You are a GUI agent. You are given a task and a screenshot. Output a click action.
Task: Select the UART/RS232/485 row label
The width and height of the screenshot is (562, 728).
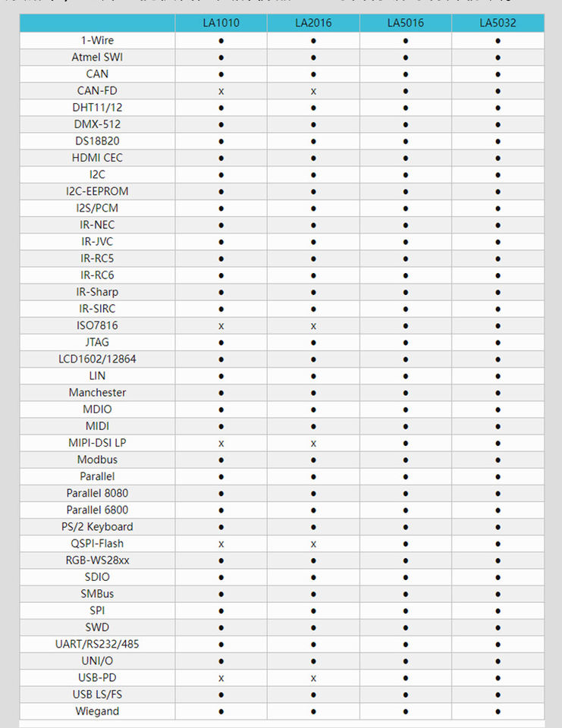97,644
